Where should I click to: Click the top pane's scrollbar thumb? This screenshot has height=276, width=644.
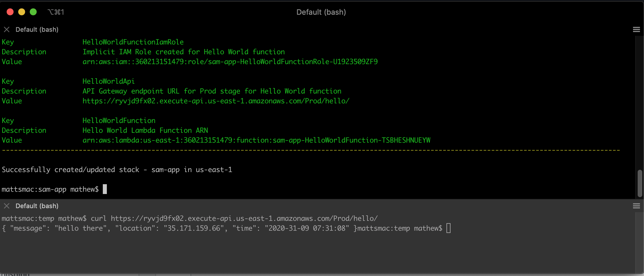(x=640, y=183)
